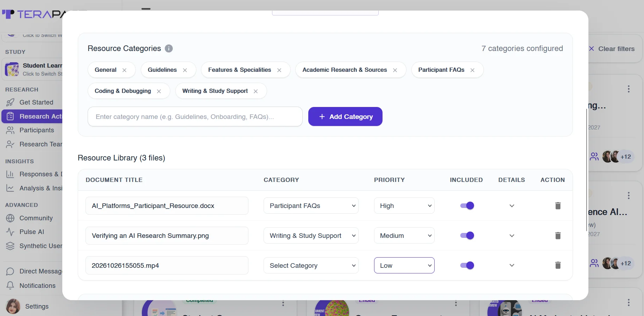Open Analysis & Insights in the sidebar
644x316 pixels.
[x=33, y=188]
